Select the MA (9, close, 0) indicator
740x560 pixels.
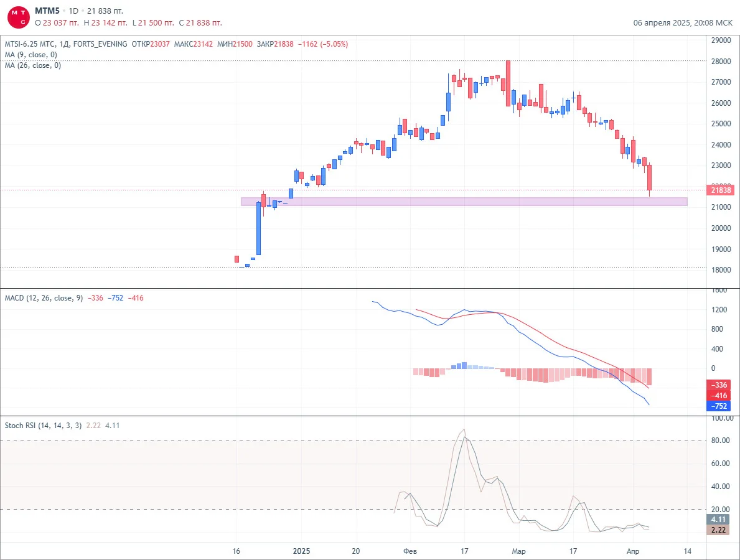31,55
